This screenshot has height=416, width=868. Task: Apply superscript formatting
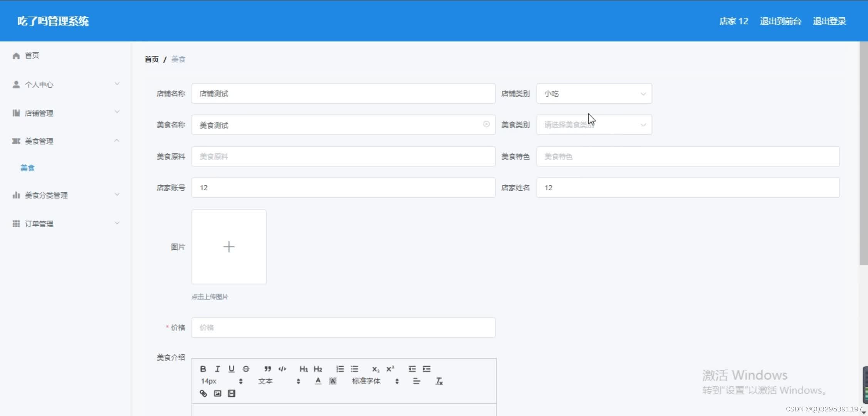tap(390, 369)
